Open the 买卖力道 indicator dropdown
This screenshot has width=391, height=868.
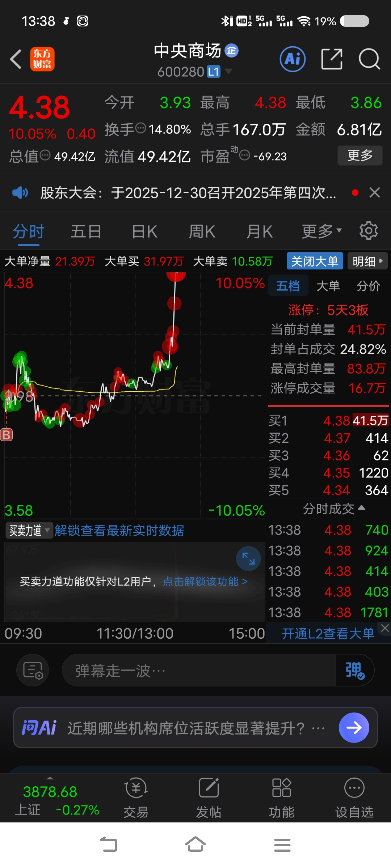click(x=29, y=531)
